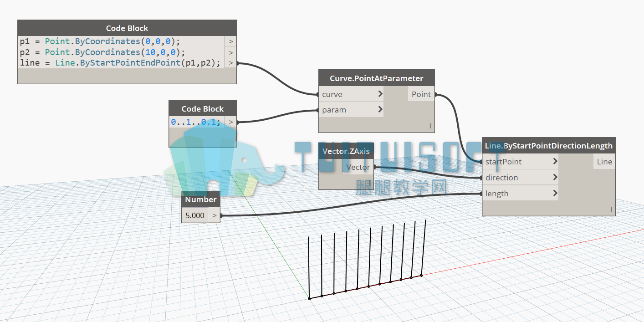The image size is (644, 322).
Task: Select the Code Block header above the p1 definition
Action: 127,28
